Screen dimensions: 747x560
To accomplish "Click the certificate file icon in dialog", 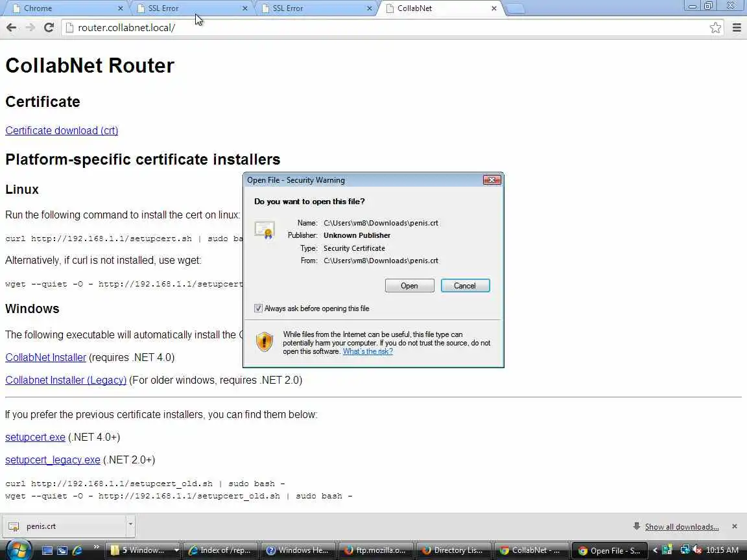I will click(265, 230).
